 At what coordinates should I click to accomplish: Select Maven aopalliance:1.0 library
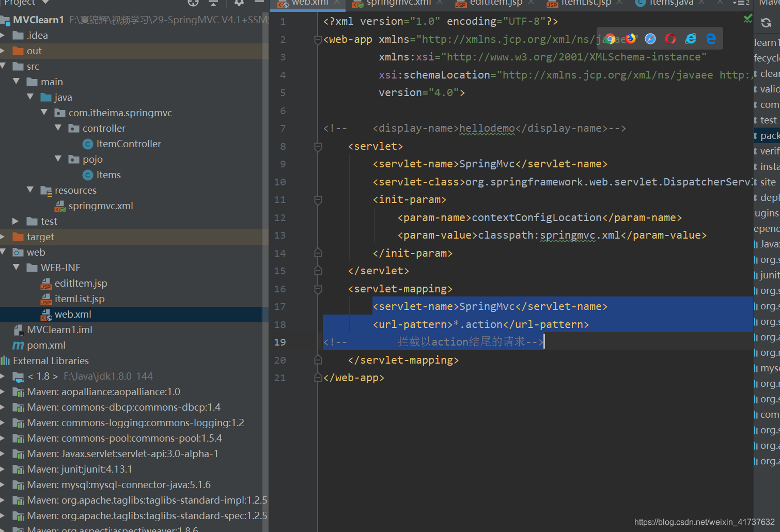(x=103, y=392)
